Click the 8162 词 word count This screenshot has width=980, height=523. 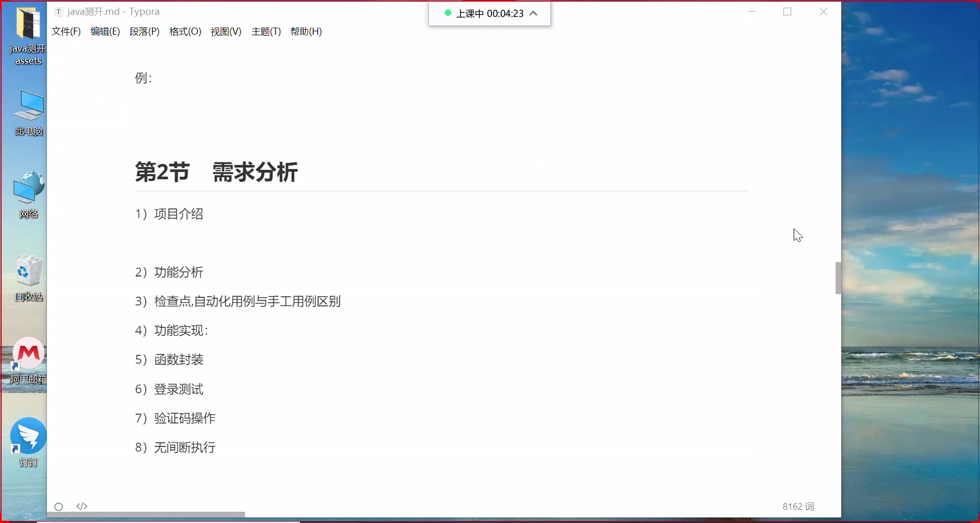(x=797, y=506)
